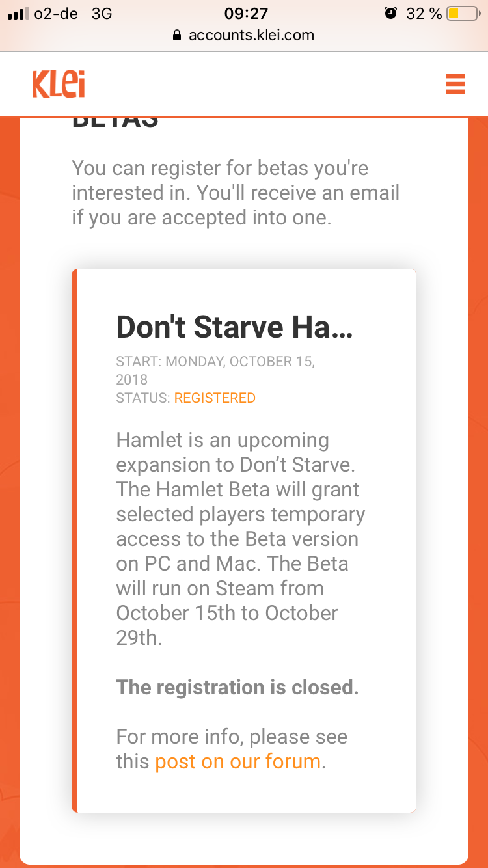Tap the Klei logo
The image size is (488, 868).
(x=59, y=85)
